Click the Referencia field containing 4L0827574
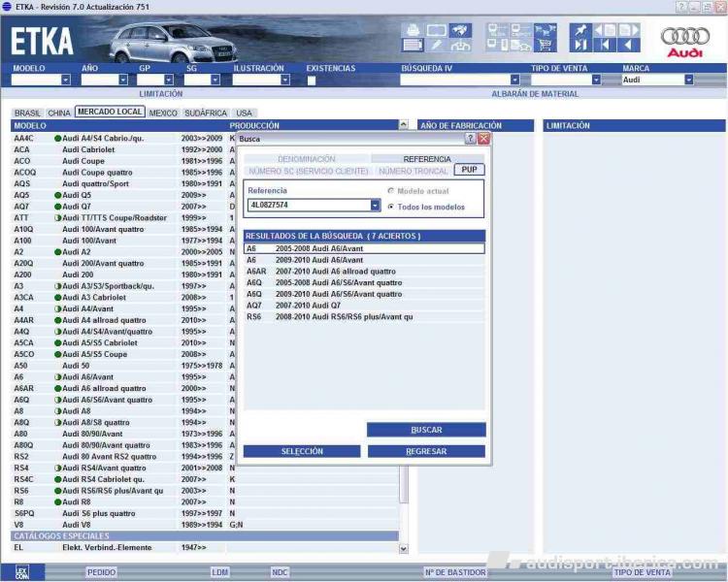Screen dimensions: 728x582 coord(310,205)
